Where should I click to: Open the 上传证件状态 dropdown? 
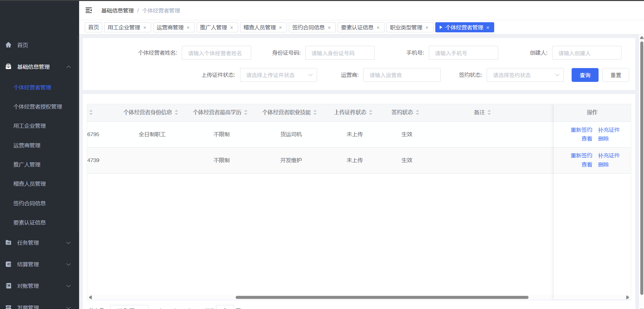[x=278, y=75]
